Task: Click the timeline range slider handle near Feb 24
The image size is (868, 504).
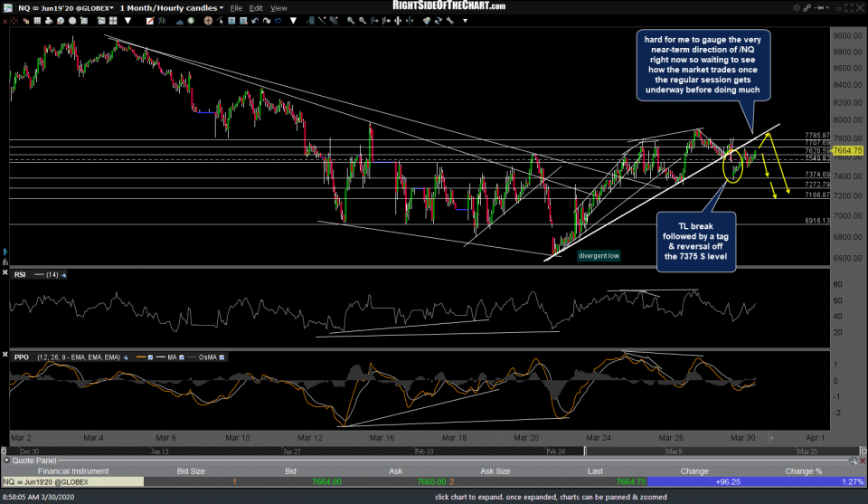Action: pos(586,452)
